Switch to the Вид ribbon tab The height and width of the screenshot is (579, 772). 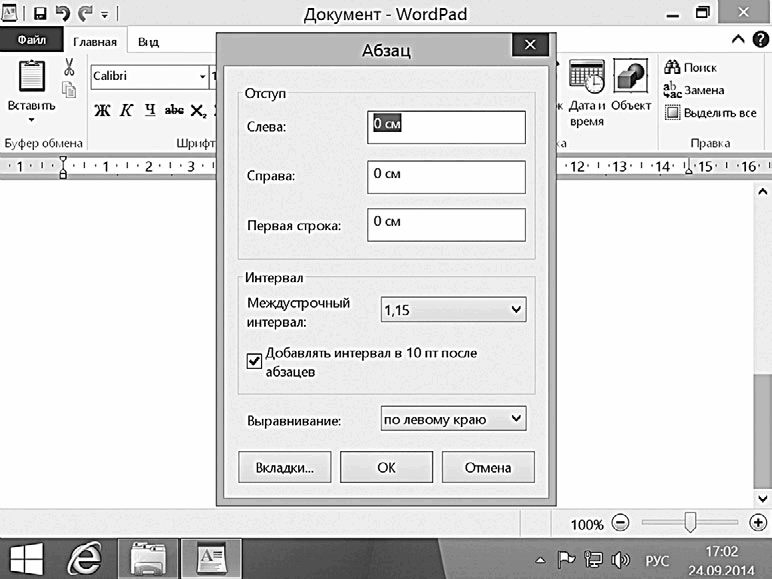tap(148, 42)
